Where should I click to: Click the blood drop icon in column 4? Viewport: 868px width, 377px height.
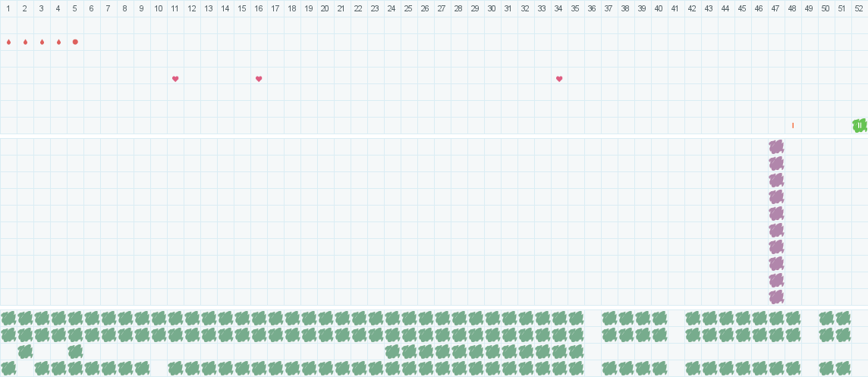pyautogui.click(x=58, y=42)
